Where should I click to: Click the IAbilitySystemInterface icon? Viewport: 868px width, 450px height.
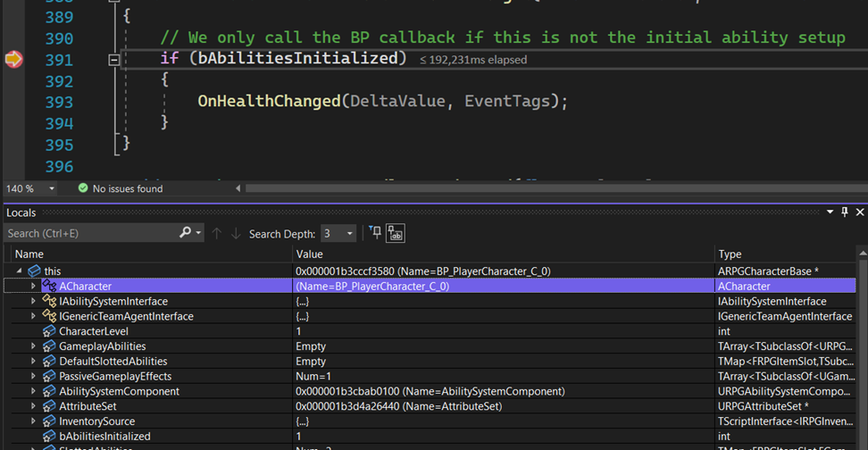click(x=49, y=301)
